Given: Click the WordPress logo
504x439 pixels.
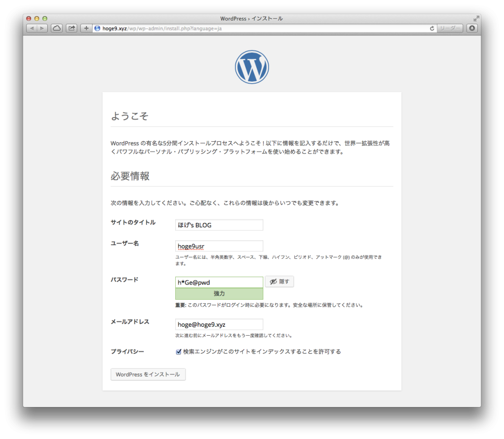Looking at the screenshot, I should (x=252, y=67).
